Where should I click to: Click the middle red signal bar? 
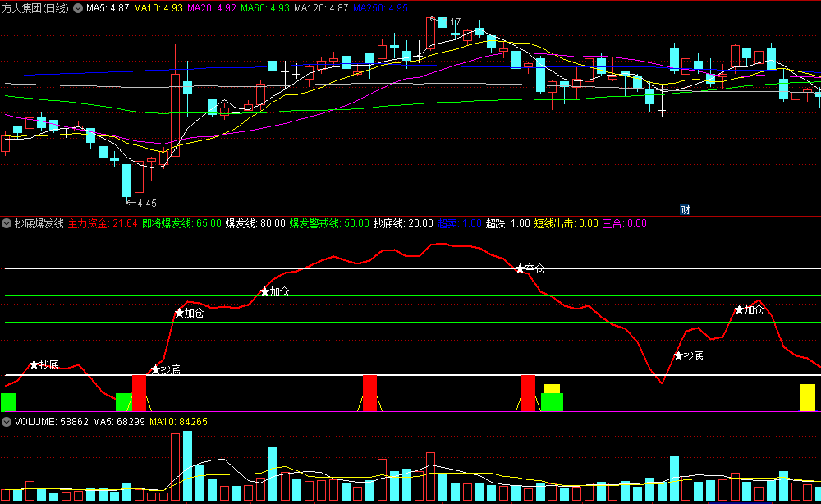tap(369, 393)
